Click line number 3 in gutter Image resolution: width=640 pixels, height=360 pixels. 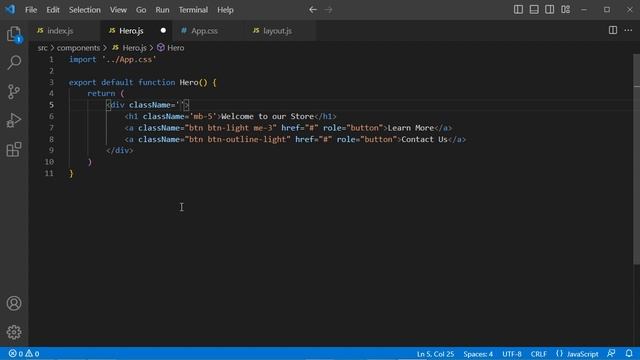pyautogui.click(x=51, y=82)
